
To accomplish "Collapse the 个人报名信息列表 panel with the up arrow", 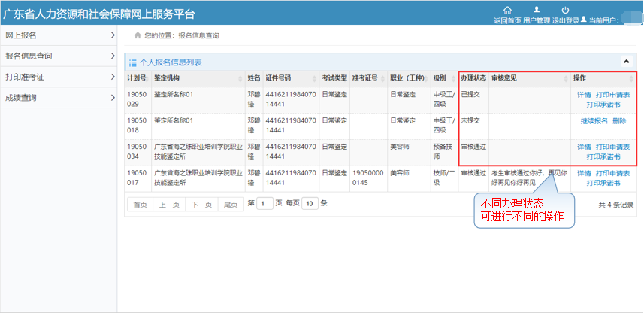I will 626,62.
